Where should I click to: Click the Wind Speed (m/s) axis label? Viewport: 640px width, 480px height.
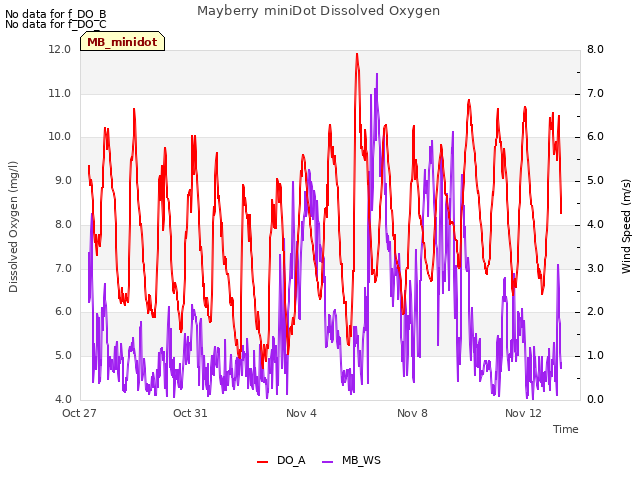[626, 226]
